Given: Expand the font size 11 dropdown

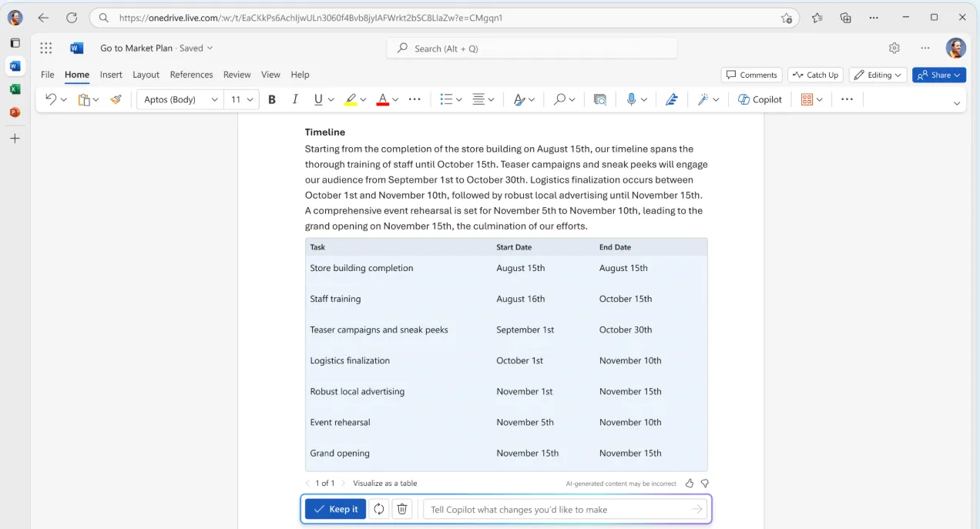Looking at the screenshot, I should 242,99.
